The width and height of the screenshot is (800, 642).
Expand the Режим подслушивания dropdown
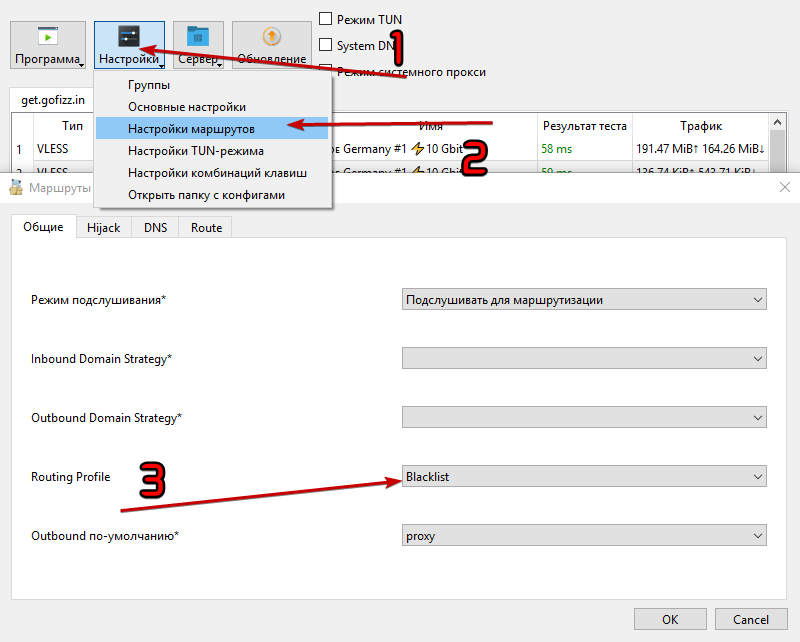[x=585, y=299]
